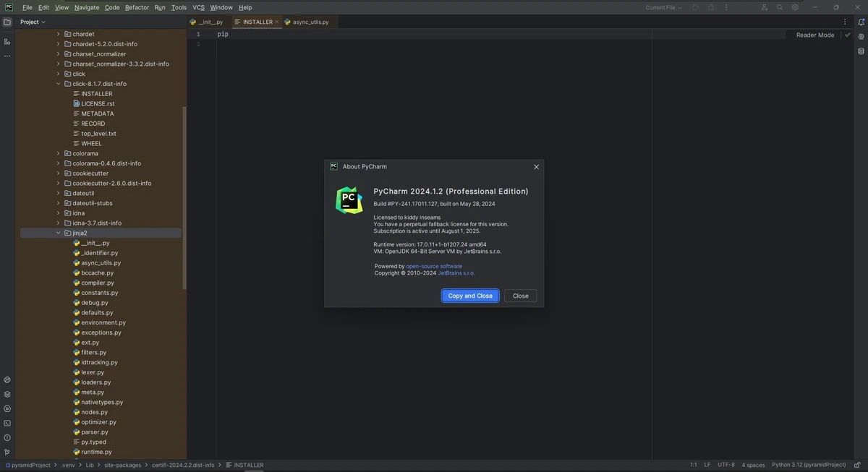Open the Refactor menu
The image size is (868, 472).
[137, 7]
